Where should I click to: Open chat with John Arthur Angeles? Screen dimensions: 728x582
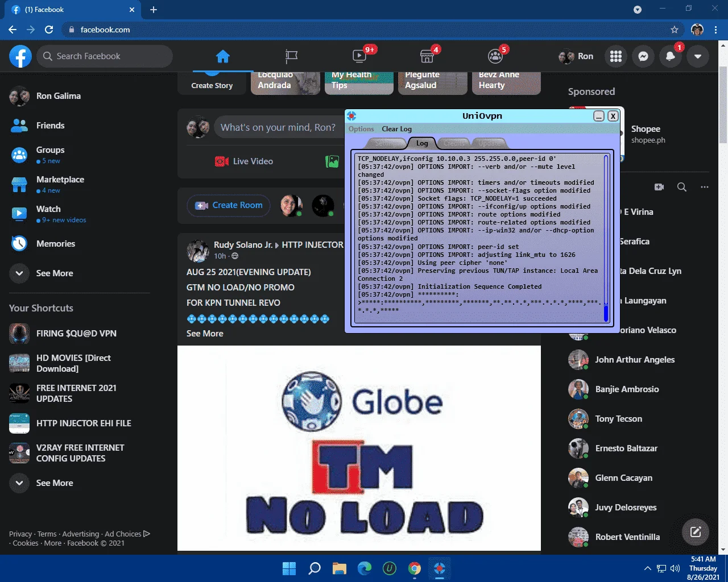(636, 360)
